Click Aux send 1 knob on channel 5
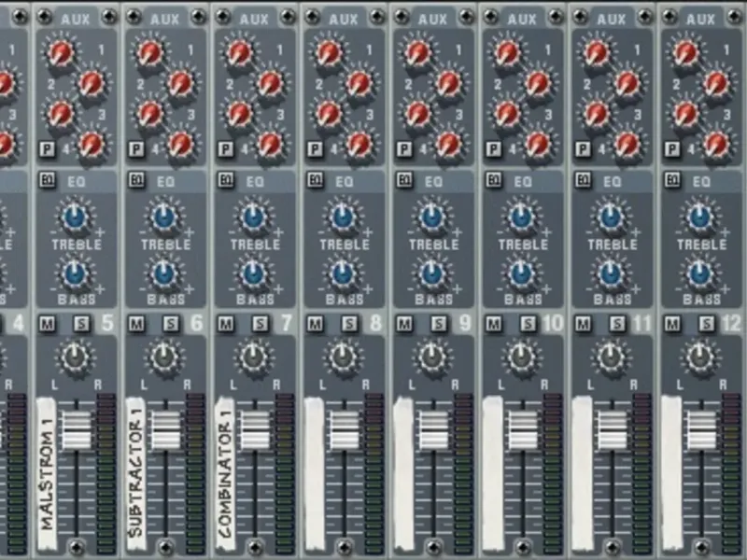 tap(61, 53)
